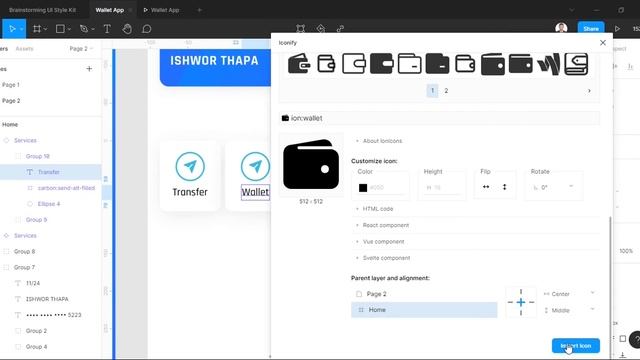The image size is (640, 360).
Task: Select Home as parent layer
Action: pos(424,310)
